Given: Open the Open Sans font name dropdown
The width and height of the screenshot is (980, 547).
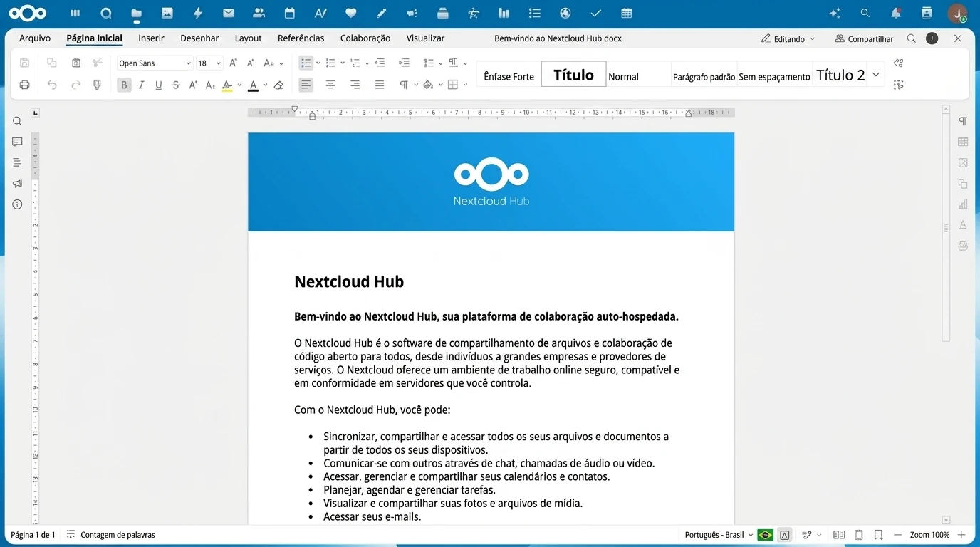Looking at the screenshot, I should (x=155, y=63).
